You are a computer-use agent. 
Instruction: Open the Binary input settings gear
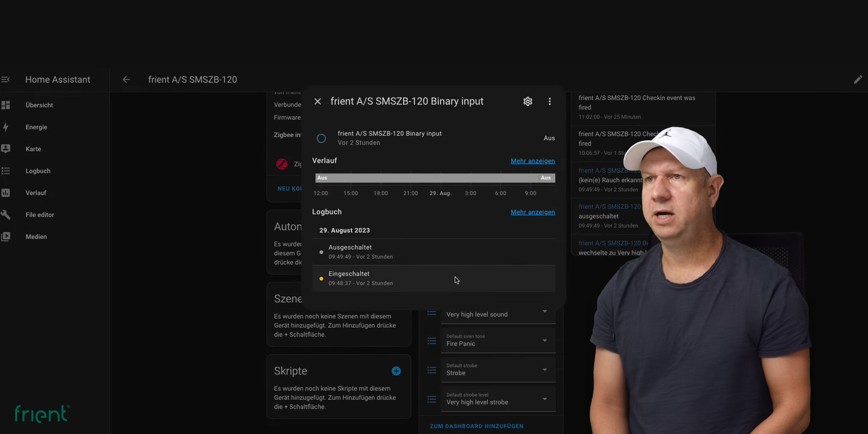coord(528,101)
